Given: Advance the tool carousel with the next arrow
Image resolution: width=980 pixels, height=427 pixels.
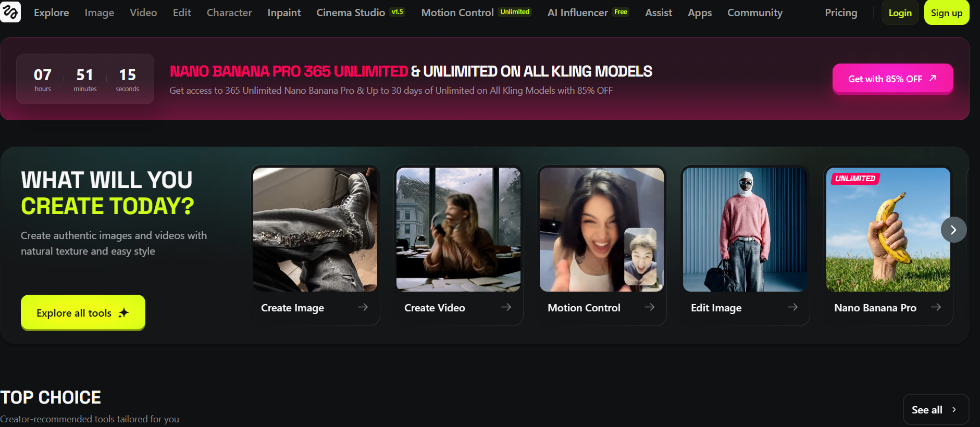Looking at the screenshot, I should tap(953, 230).
